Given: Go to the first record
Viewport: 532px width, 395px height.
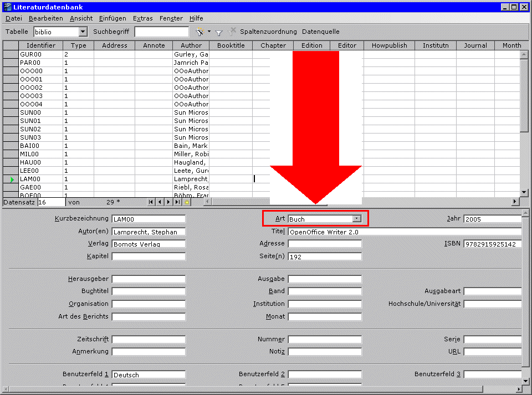Looking at the screenshot, I should [151, 202].
